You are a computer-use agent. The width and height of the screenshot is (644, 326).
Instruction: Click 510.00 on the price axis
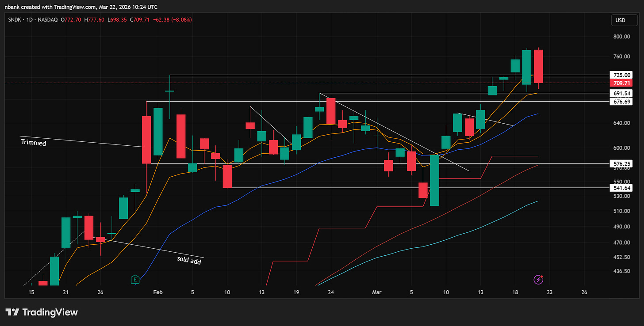(621, 211)
